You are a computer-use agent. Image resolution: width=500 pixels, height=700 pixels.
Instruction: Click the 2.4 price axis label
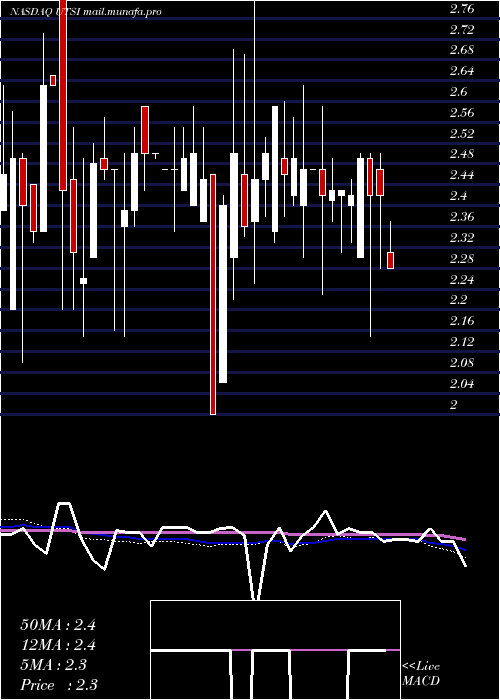coord(458,196)
